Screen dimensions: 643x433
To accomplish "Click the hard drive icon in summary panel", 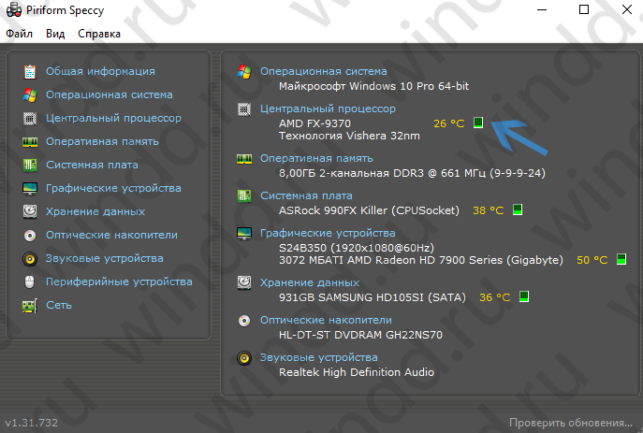I will tap(244, 283).
